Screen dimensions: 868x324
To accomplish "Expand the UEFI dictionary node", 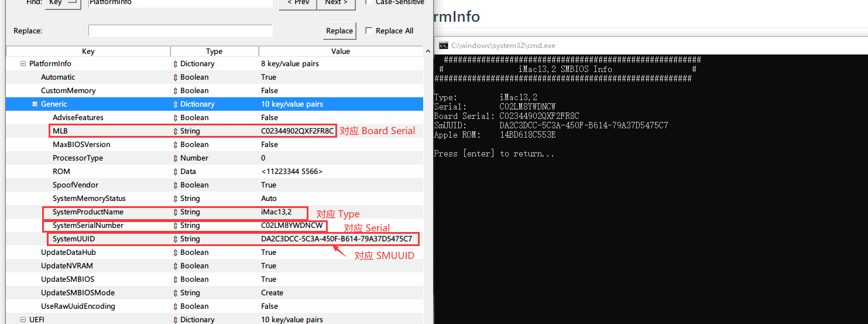I will pos(23,320).
